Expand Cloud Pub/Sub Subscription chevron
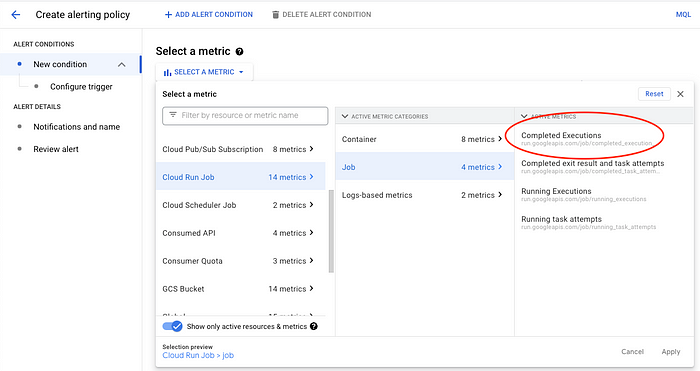 pyautogui.click(x=311, y=149)
